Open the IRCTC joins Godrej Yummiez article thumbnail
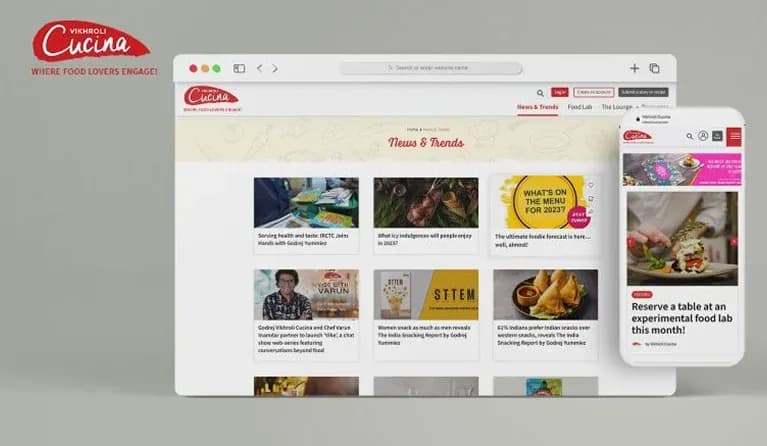Screen dimensions: 767x446 click(x=306, y=202)
